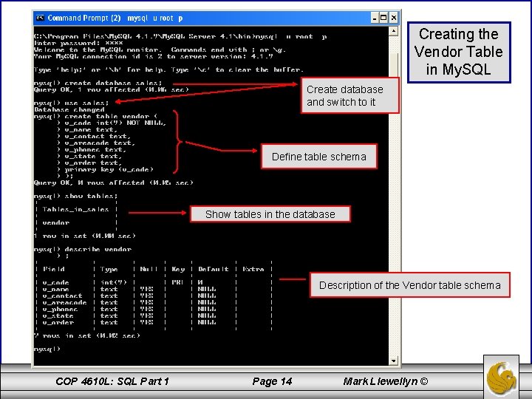Click the 'v_order' field row in describe output
Viewport: 532px width, 399px height.
(154, 322)
